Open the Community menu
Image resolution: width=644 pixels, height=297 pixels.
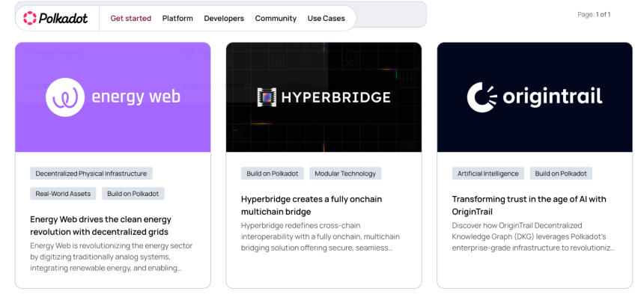point(276,19)
